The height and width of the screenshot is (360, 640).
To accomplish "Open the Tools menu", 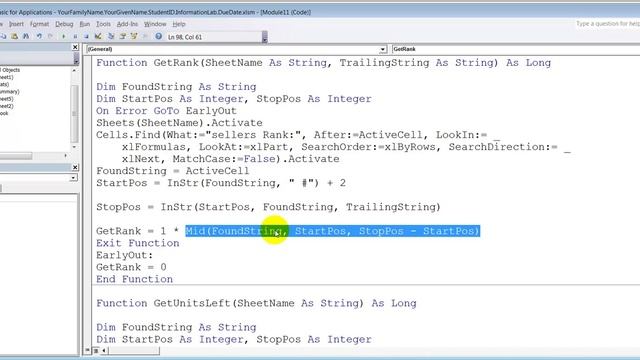I will tap(103, 24).
